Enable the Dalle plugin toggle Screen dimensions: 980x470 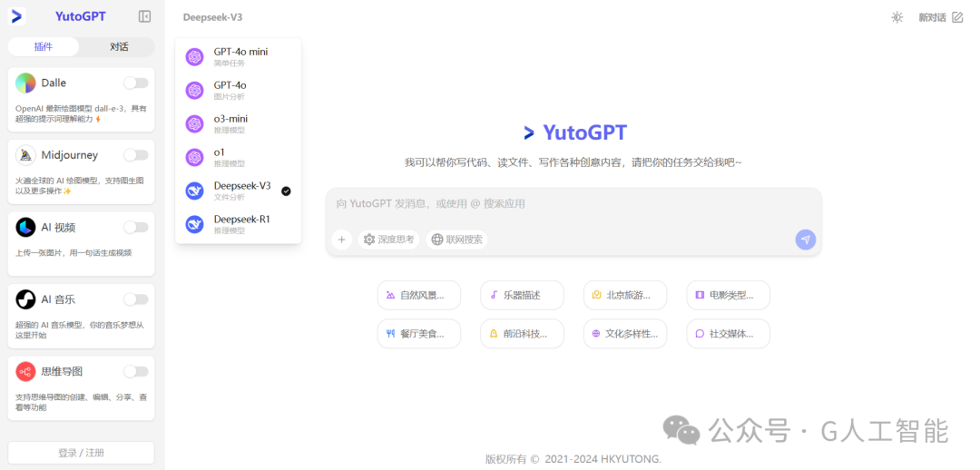[135, 83]
